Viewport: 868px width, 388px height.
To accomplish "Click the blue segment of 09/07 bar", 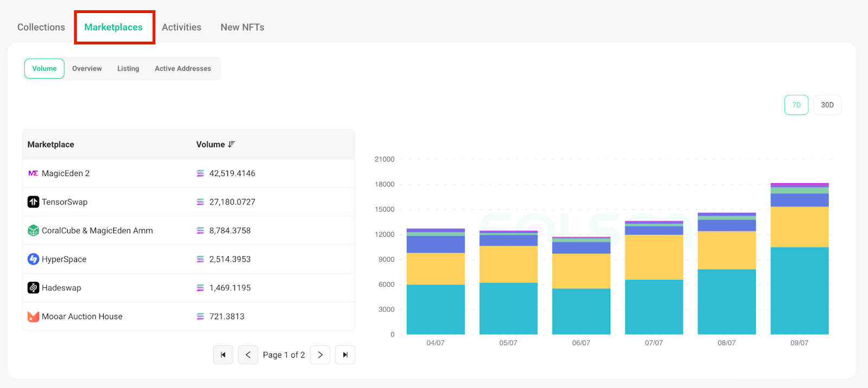I will coord(800,200).
